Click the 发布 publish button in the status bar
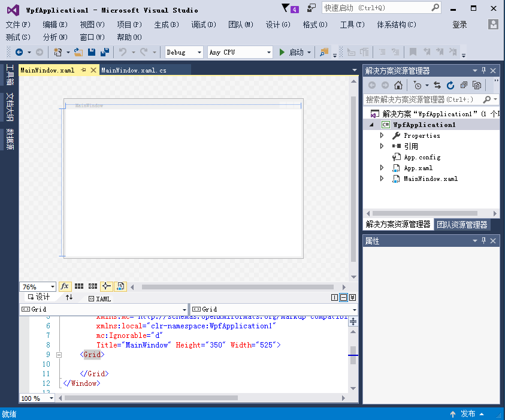505x420 pixels. (x=468, y=414)
